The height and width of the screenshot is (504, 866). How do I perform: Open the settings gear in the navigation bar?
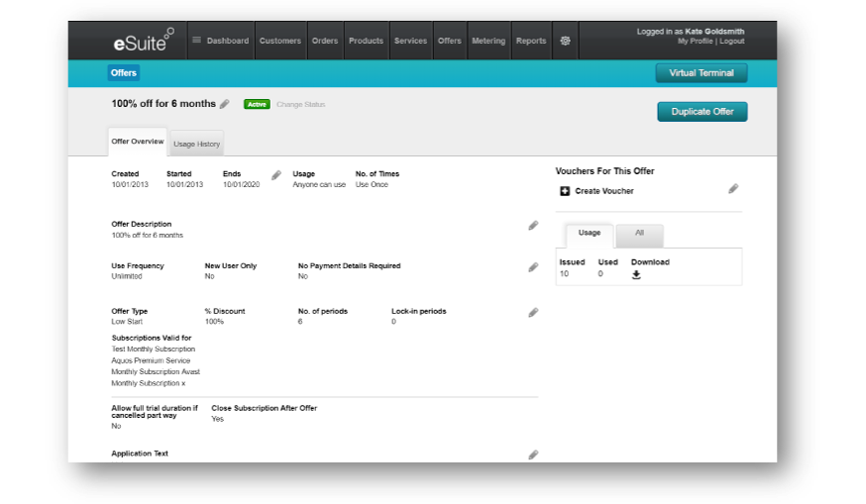tap(565, 41)
